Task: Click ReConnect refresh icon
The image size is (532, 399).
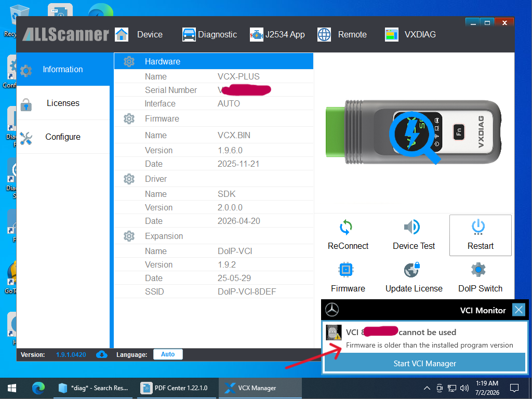Action: pos(346,228)
